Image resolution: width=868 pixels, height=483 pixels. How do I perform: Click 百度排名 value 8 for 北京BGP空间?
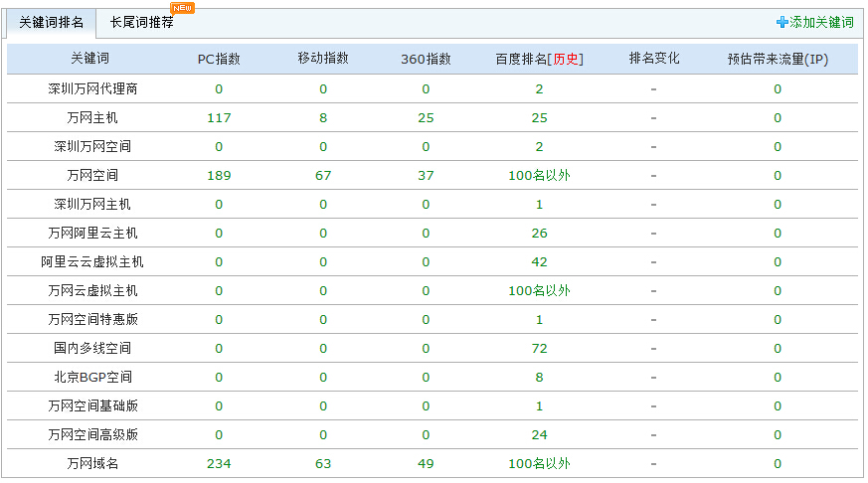click(539, 378)
